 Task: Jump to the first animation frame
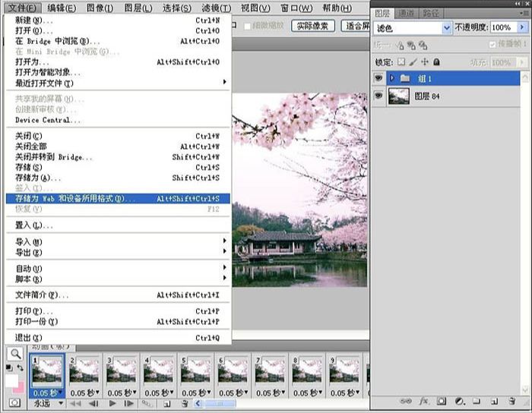pyautogui.click(x=75, y=404)
